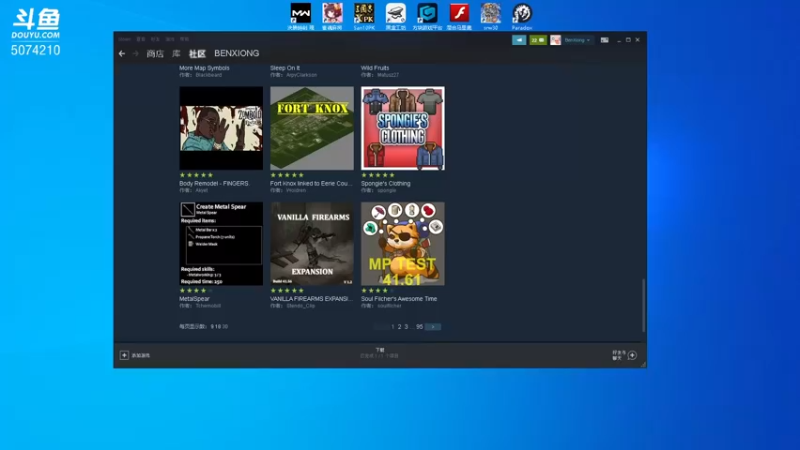Open Body Remodel - FINGERS thumbnail
Viewport: 800px width, 450px height.
[x=221, y=128]
